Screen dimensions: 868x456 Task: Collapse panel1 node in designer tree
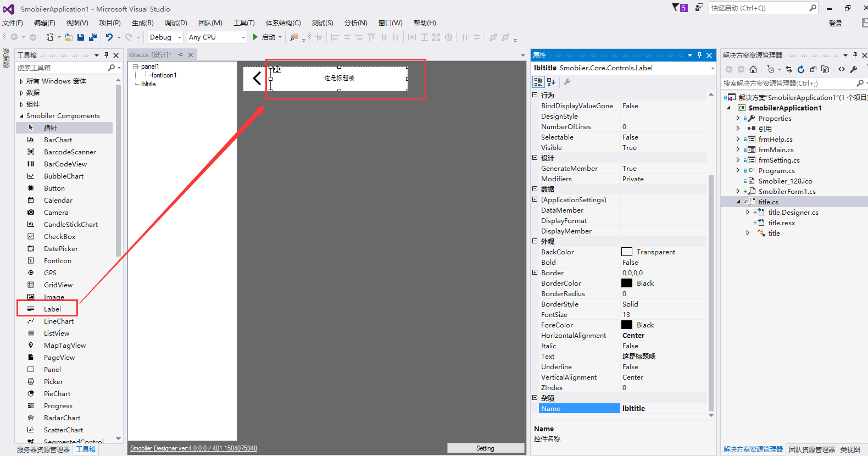pos(135,66)
